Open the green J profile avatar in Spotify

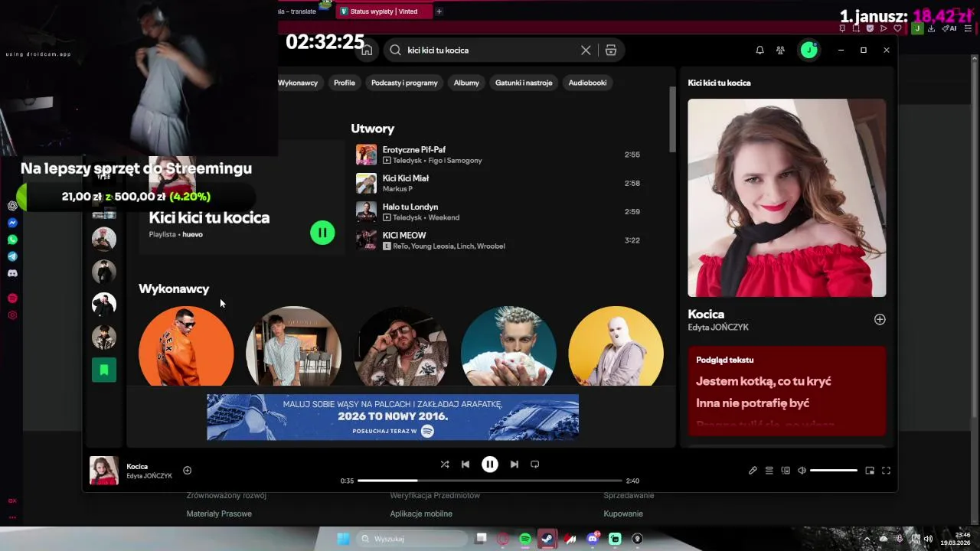pyautogui.click(x=809, y=50)
